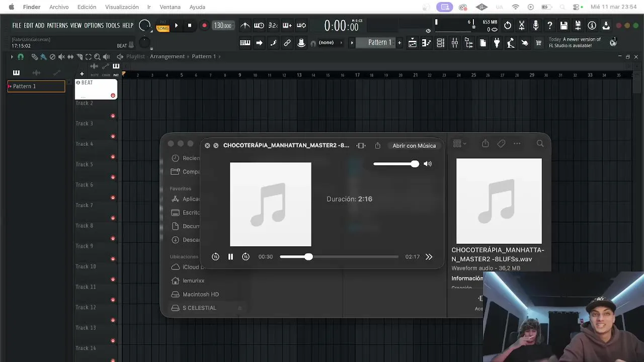Screen dimensions: 644x362
Task: Open the Finder view grouping dropdown
Action: [x=459, y=144]
